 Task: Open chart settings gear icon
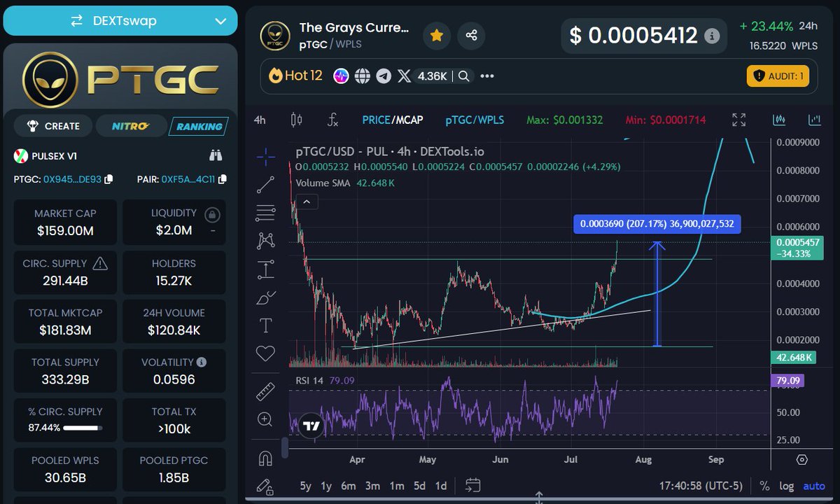802,460
